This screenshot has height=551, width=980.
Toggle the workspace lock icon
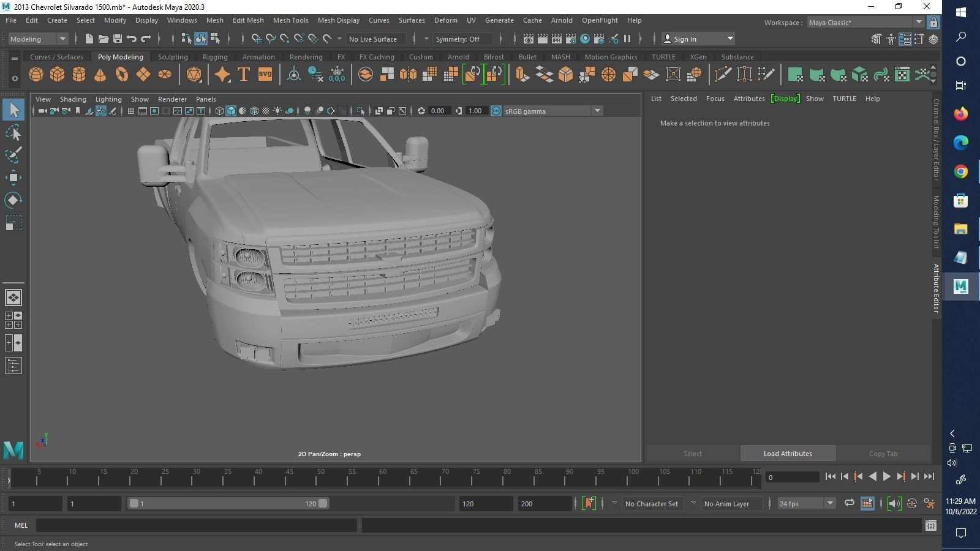[x=933, y=23]
